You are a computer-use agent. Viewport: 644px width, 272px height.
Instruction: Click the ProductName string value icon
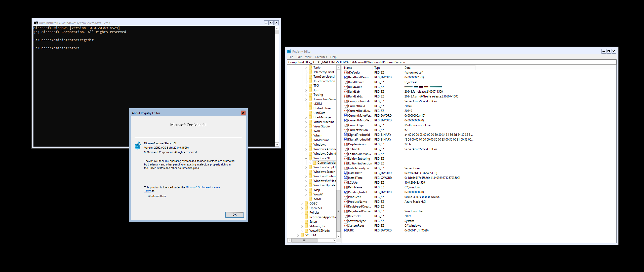point(346,202)
